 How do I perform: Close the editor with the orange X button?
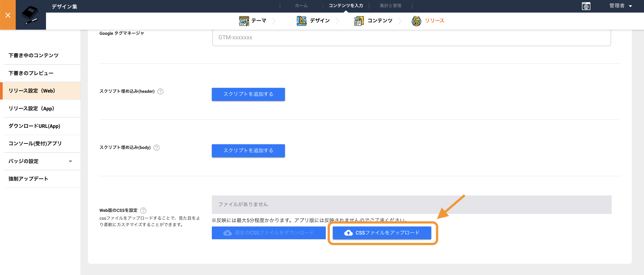click(x=8, y=15)
